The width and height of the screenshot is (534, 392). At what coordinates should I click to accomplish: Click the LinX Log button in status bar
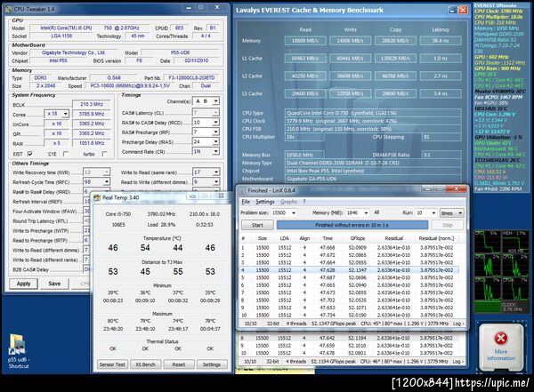458,324
